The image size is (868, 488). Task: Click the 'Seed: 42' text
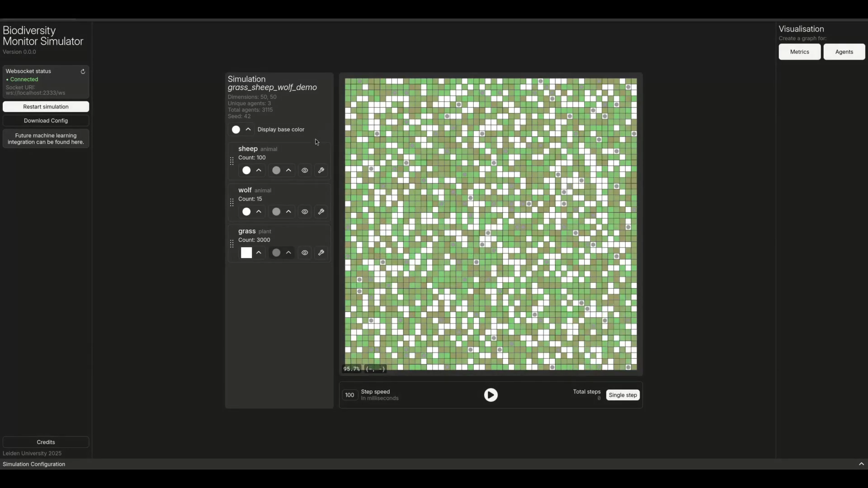[239, 116]
